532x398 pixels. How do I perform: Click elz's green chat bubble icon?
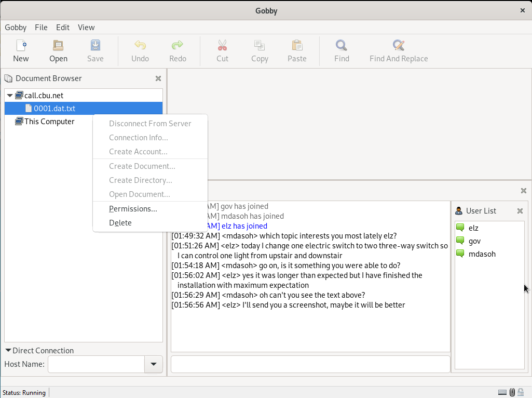[x=460, y=227]
